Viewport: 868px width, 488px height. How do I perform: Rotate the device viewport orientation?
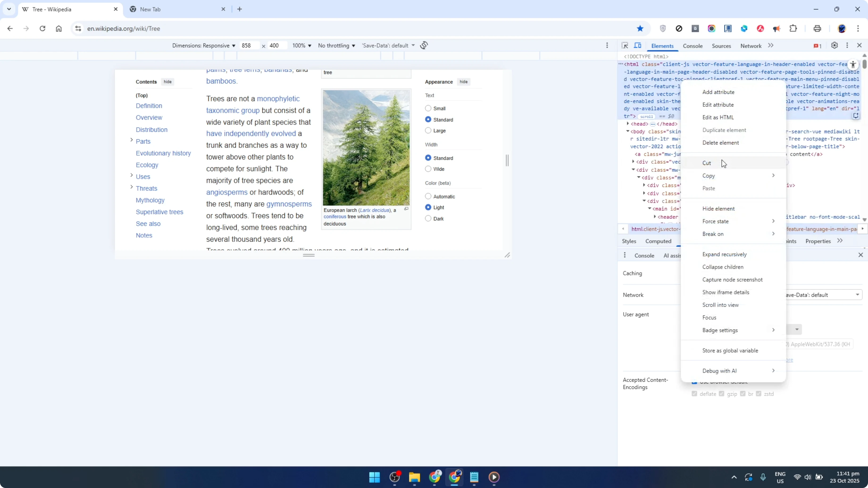(x=424, y=45)
